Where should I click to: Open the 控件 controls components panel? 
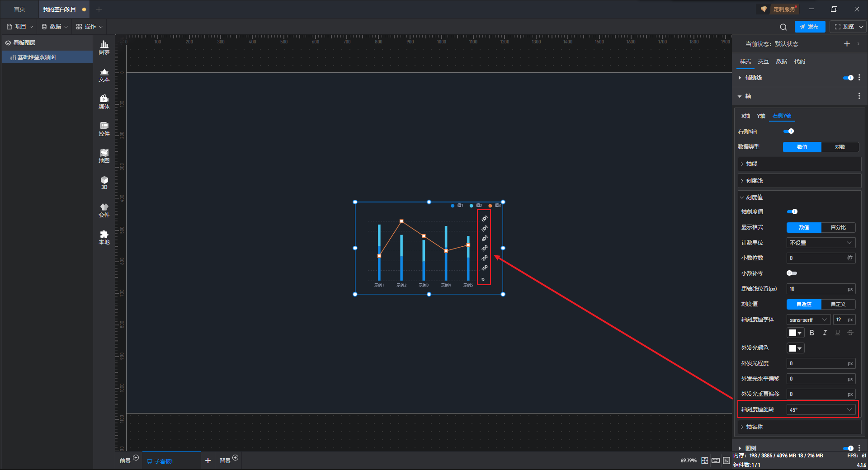104,129
